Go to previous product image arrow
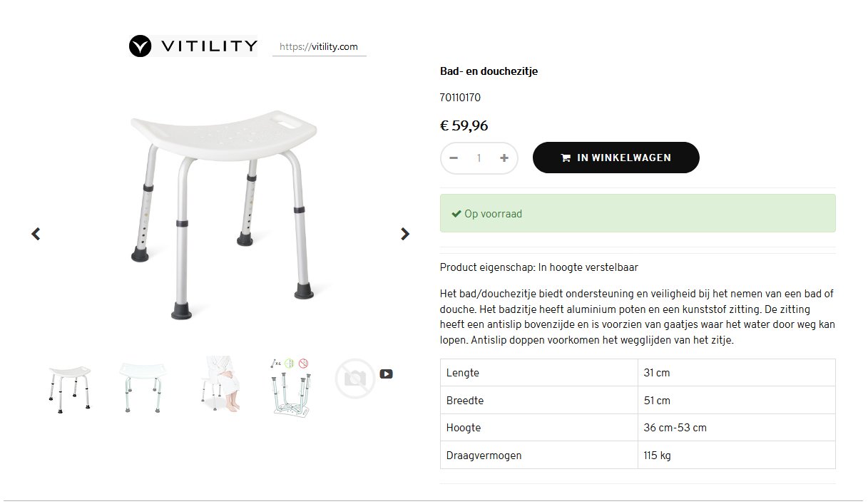 coord(36,234)
